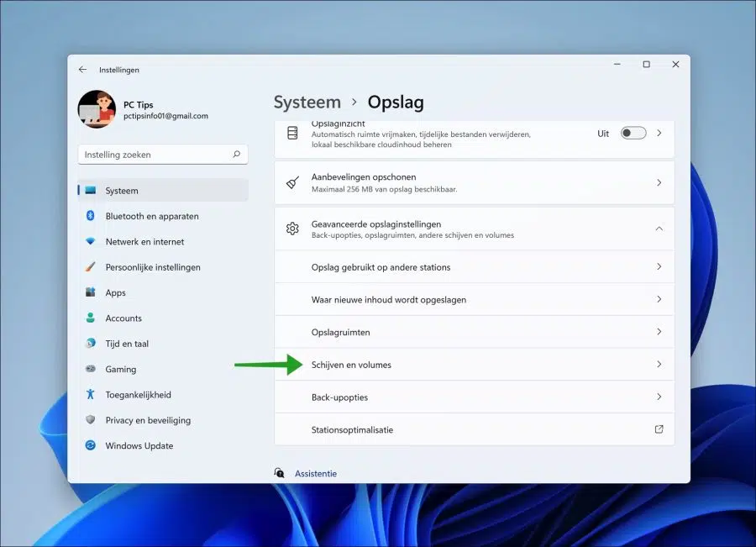This screenshot has width=756, height=547.
Task: Click the Systeem monitor icon
Action: (x=91, y=190)
